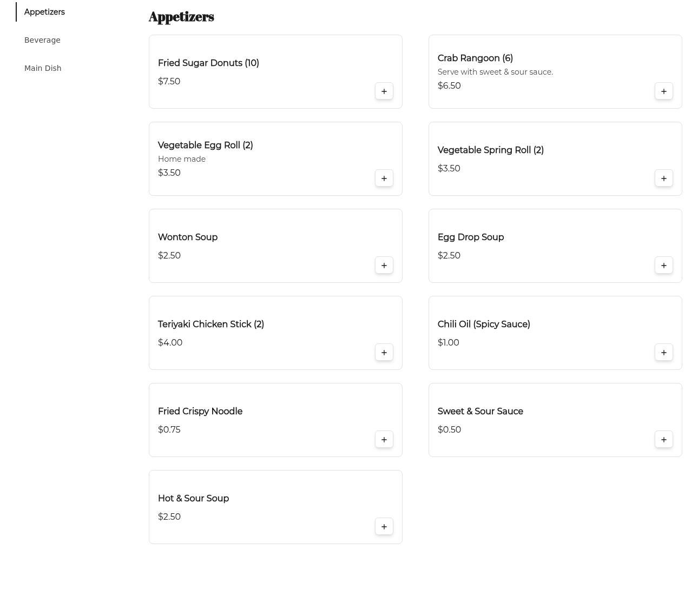Click Fried Sugar Donuts title

click(x=208, y=63)
